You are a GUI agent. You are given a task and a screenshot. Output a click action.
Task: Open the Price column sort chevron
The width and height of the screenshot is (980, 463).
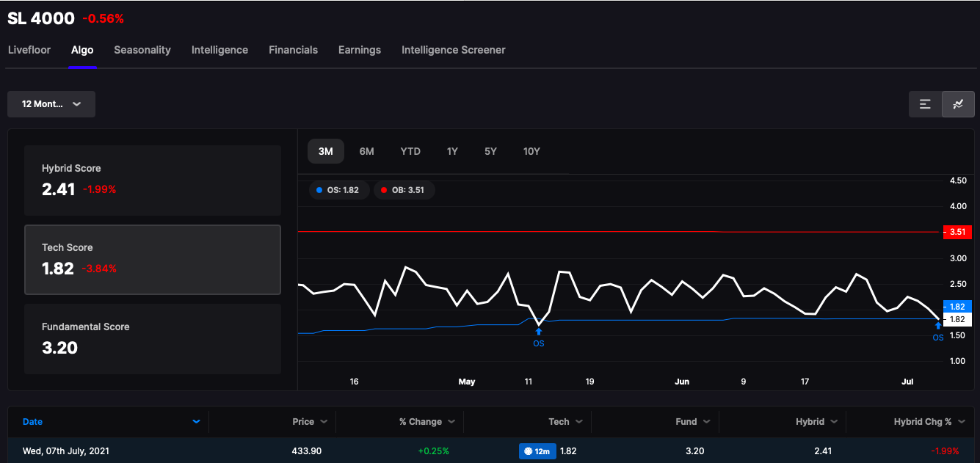coord(324,422)
